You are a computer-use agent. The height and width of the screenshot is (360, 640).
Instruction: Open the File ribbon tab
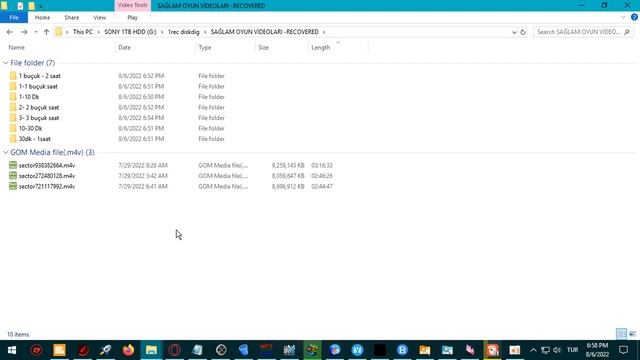pos(14,18)
